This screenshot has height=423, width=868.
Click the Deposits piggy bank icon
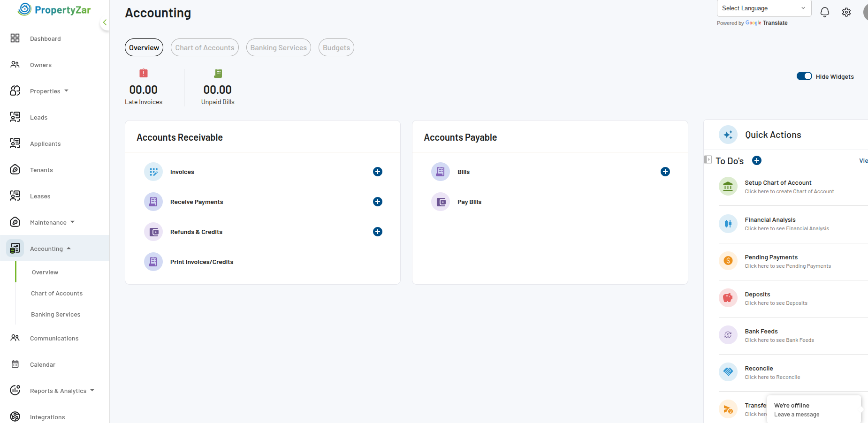(728, 298)
